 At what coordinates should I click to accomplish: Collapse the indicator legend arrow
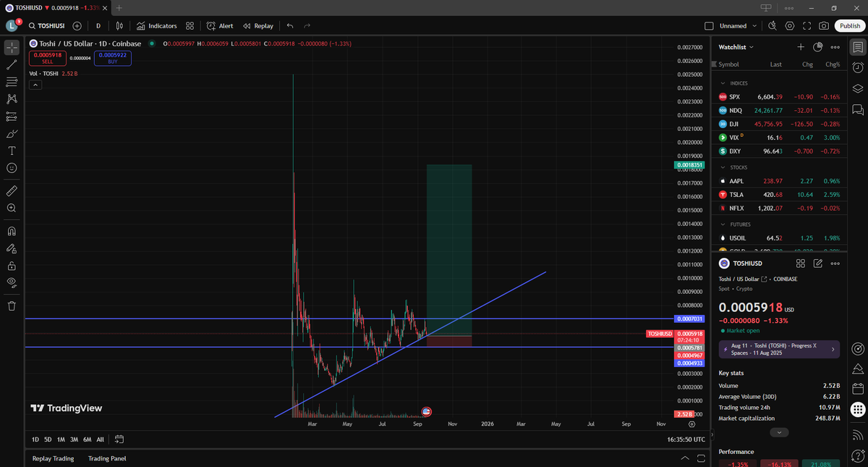click(x=35, y=85)
